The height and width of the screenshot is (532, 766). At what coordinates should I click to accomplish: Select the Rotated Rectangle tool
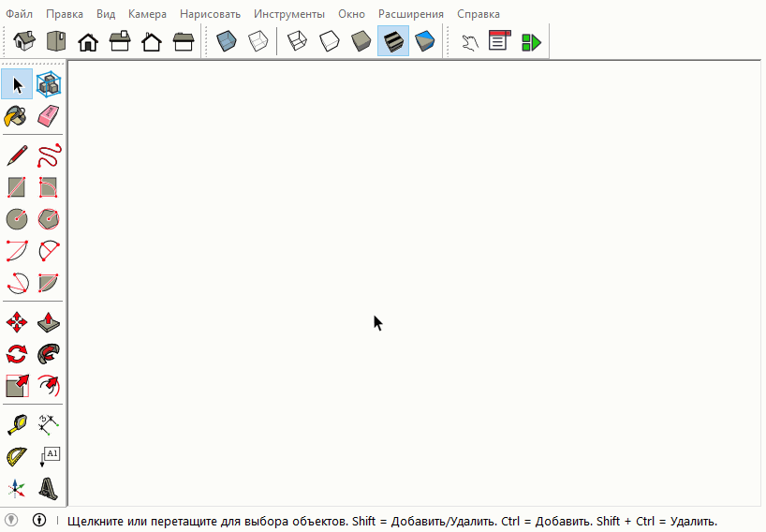pos(49,187)
